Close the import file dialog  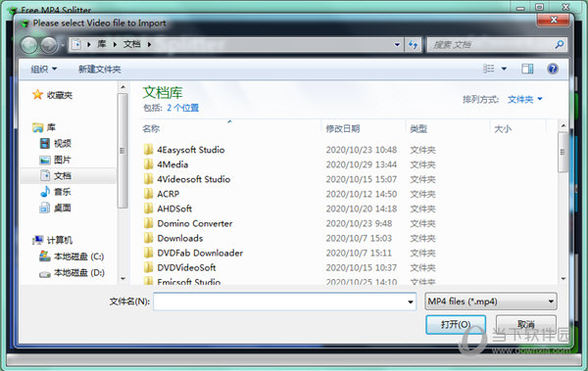pos(554,20)
